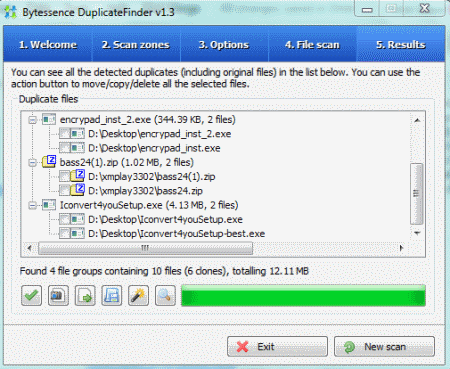Click the scroll down arrow of the list
450x369 pixels.
pyautogui.click(x=417, y=233)
